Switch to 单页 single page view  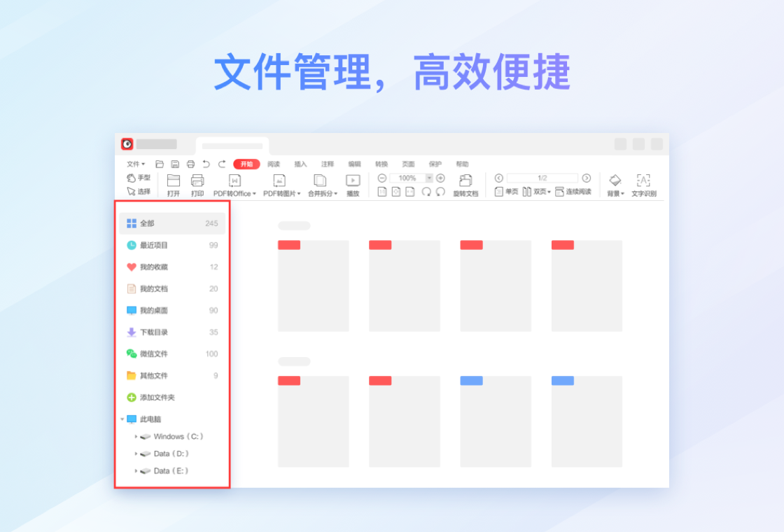point(507,192)
